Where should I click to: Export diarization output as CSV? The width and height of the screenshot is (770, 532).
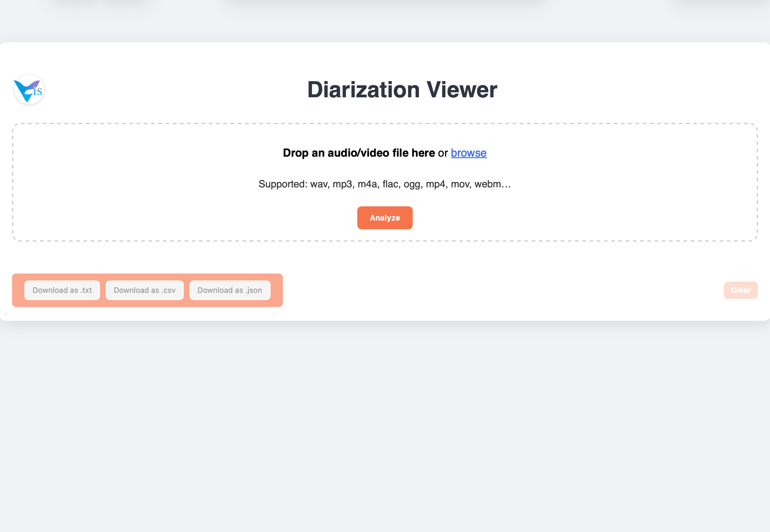pos(144,290)
